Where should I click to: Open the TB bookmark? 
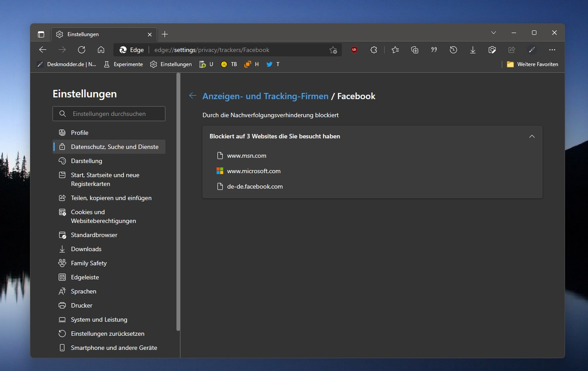(229, 64)
